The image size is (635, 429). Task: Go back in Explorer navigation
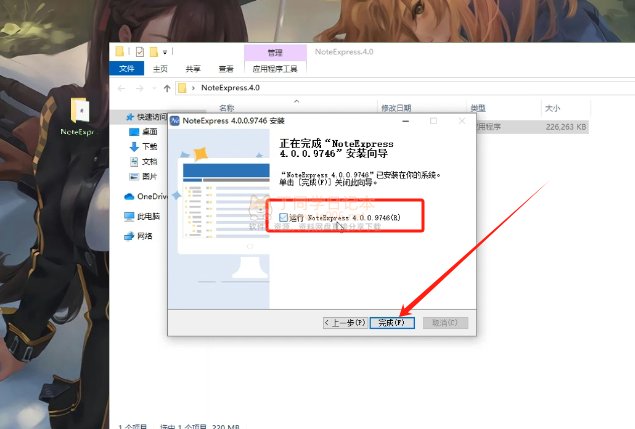(121, 88)
